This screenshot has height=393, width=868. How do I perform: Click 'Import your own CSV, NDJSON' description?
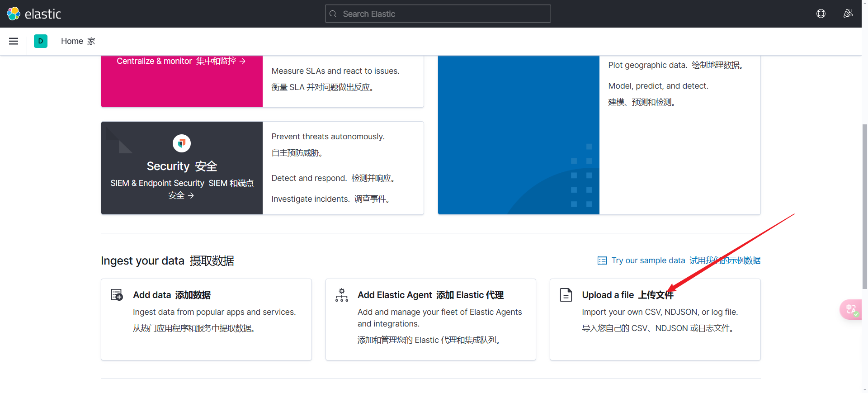point(660,312)
